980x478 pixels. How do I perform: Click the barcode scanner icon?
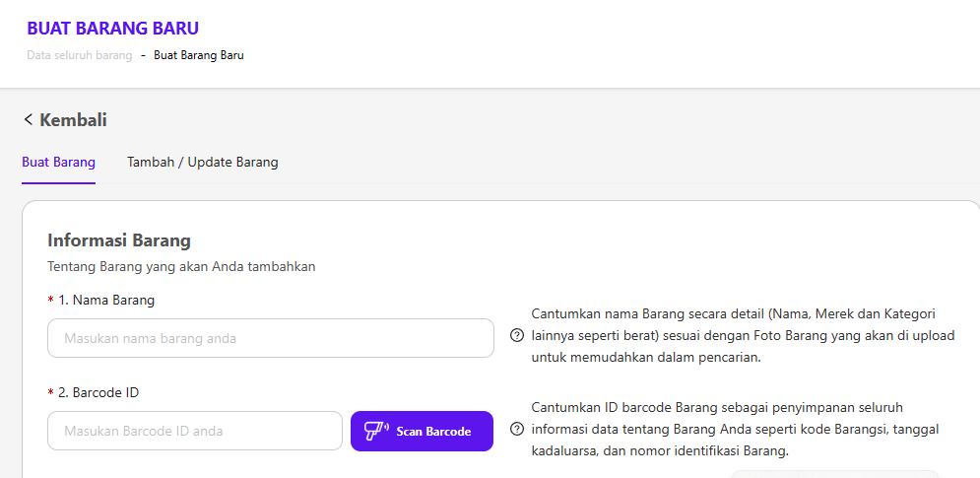377,431
